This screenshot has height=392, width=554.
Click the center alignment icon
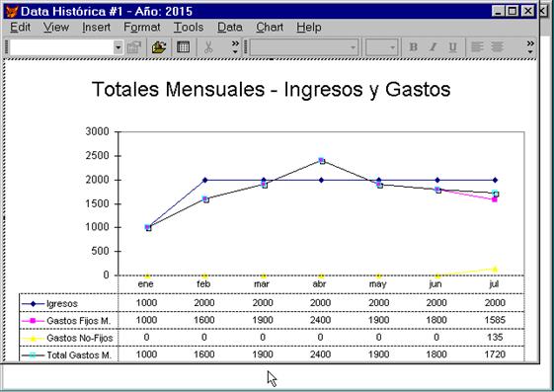coord(497,47)
